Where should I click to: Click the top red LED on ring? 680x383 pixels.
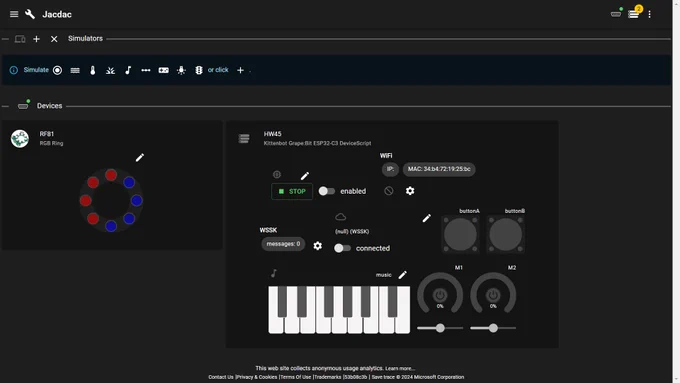(111, 175)
